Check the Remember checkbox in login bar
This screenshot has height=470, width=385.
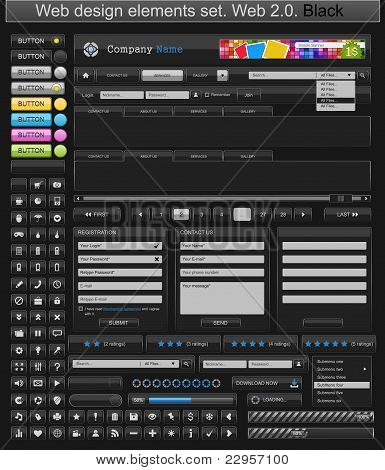coord(207,95)
